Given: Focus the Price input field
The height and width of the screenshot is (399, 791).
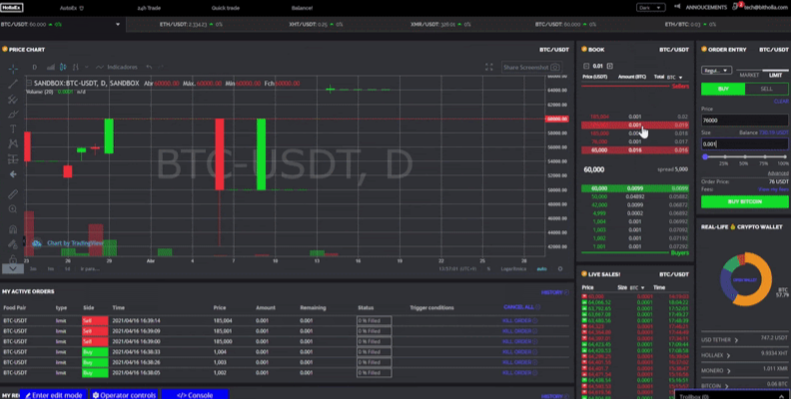Looking at the screenshot, I should point(745,120).
